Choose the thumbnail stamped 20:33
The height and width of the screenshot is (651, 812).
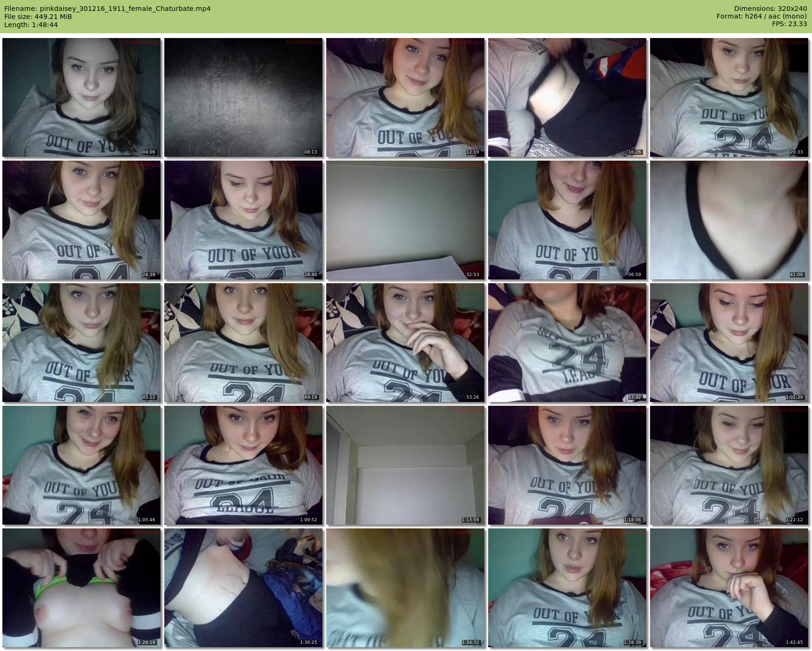[x=729, y=97]
